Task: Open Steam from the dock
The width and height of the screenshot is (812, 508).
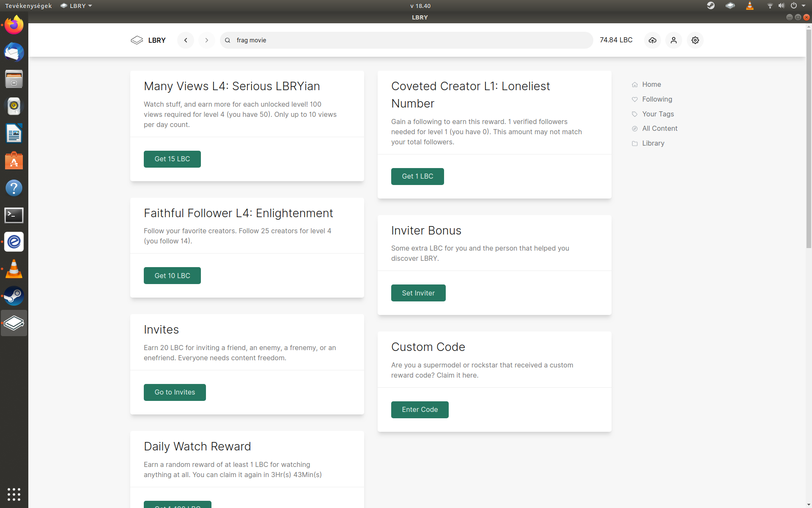Action: click(x=14, y=296)
